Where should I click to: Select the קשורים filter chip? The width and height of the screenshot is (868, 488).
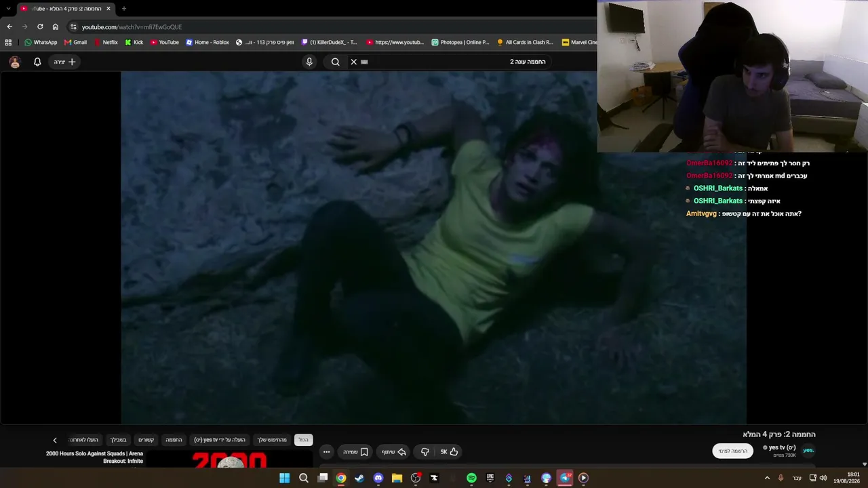click(146, 440)
